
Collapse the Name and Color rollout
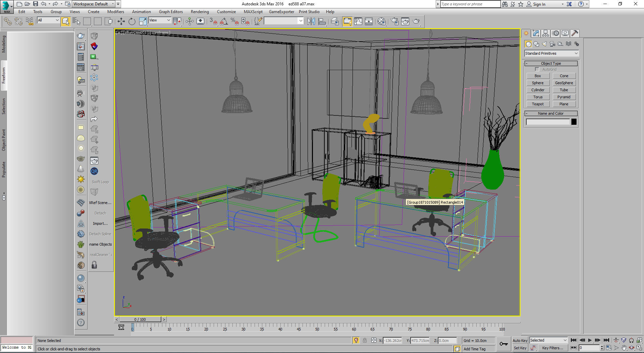point(551,113)
